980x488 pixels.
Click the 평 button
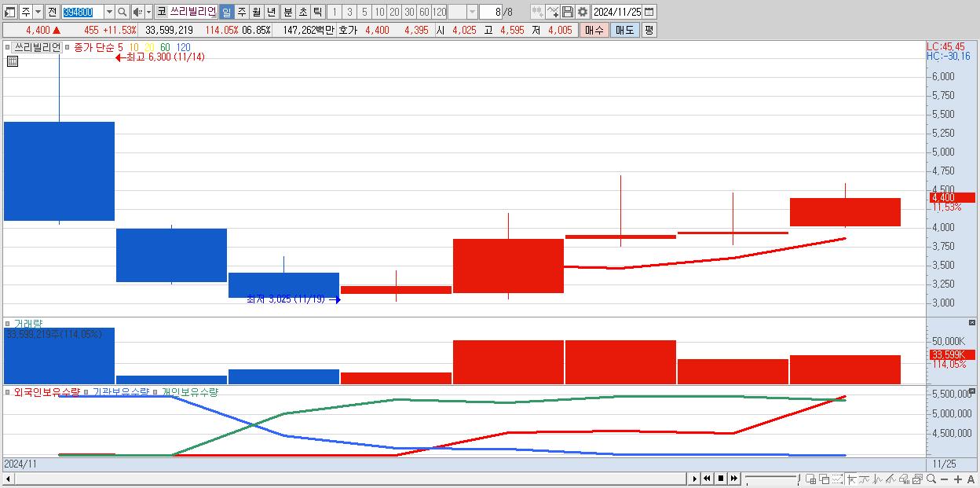pyautogui.click(x=649, y=30)
